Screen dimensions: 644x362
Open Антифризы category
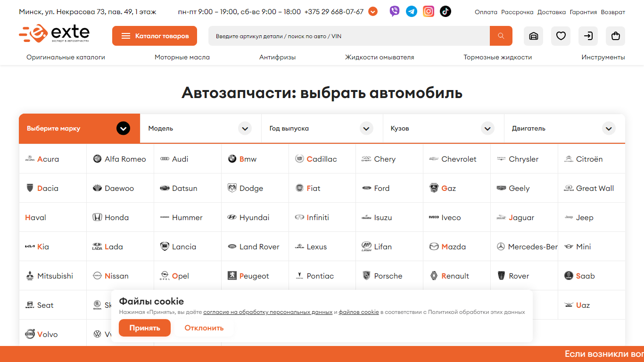pos(277,58)
